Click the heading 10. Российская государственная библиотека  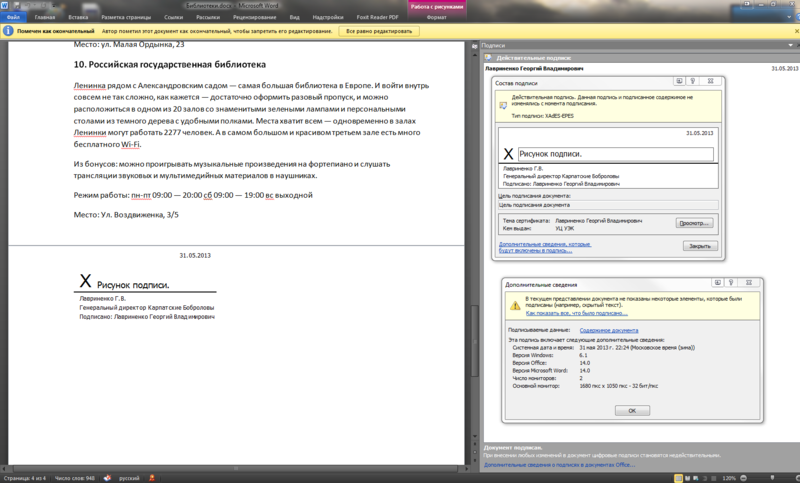pos(169,64)
